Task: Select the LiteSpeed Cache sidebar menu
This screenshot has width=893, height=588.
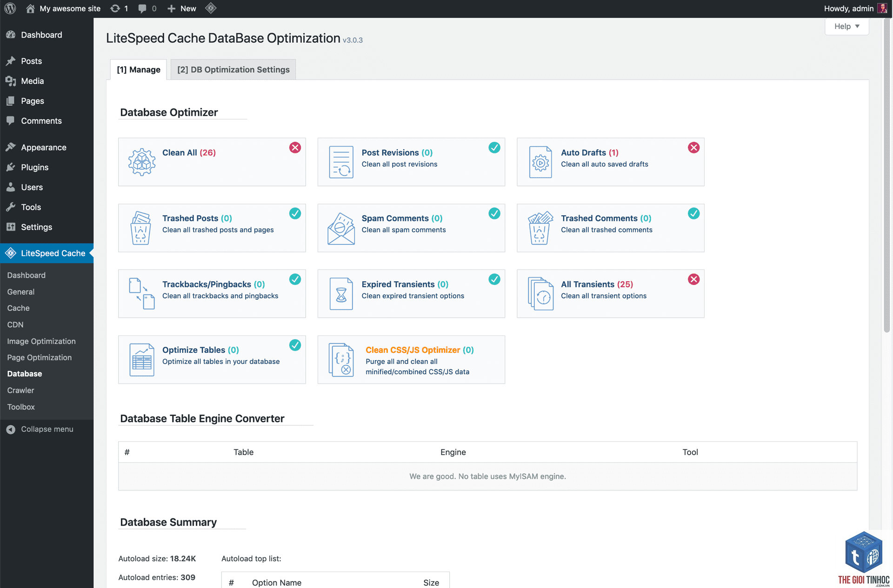Action: pos(47,253)
